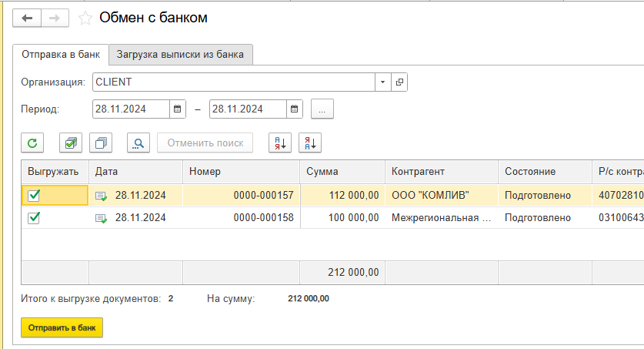Sort list in descending order
The width and height of the screenshot is (644, 349).
309,143
